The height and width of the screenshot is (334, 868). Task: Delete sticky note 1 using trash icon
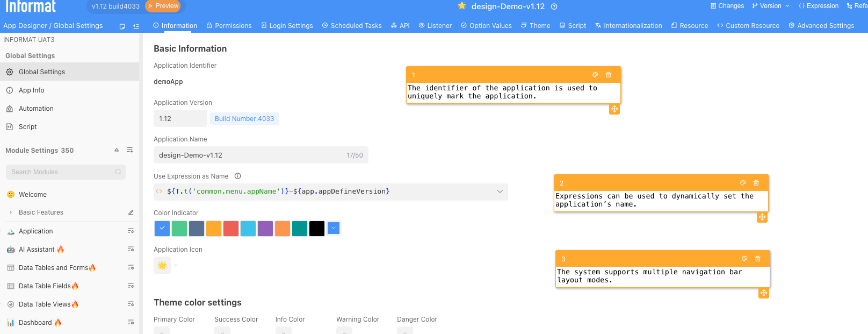point(609,75)
